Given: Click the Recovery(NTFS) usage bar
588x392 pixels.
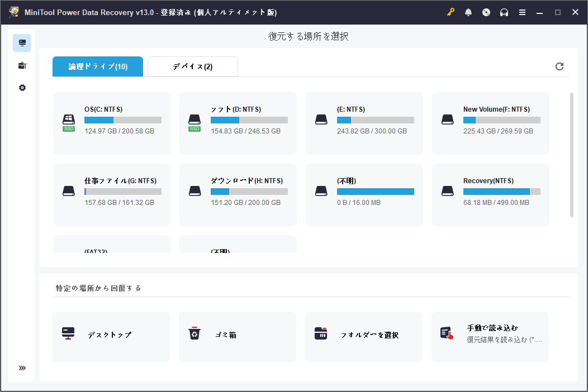Looking at the screenshot, I should pyautogui.click(x=502, y=192).
